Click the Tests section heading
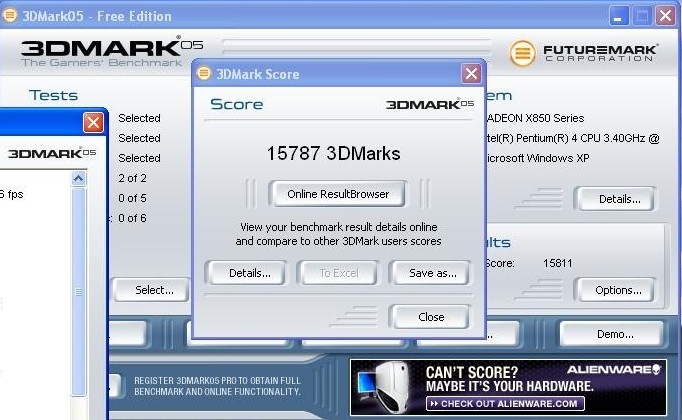The image size is (682, 420). 53,95
